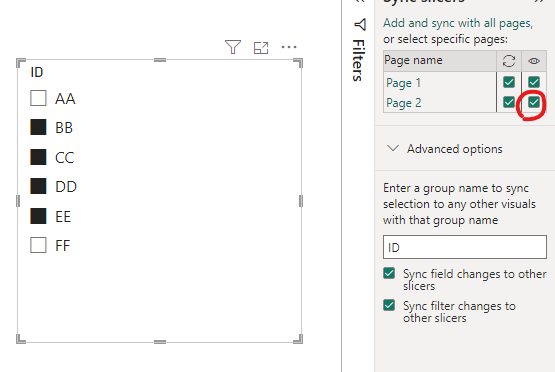
Task: Toggle the Page 1 visible checkbox
Action: pos(534,82)
